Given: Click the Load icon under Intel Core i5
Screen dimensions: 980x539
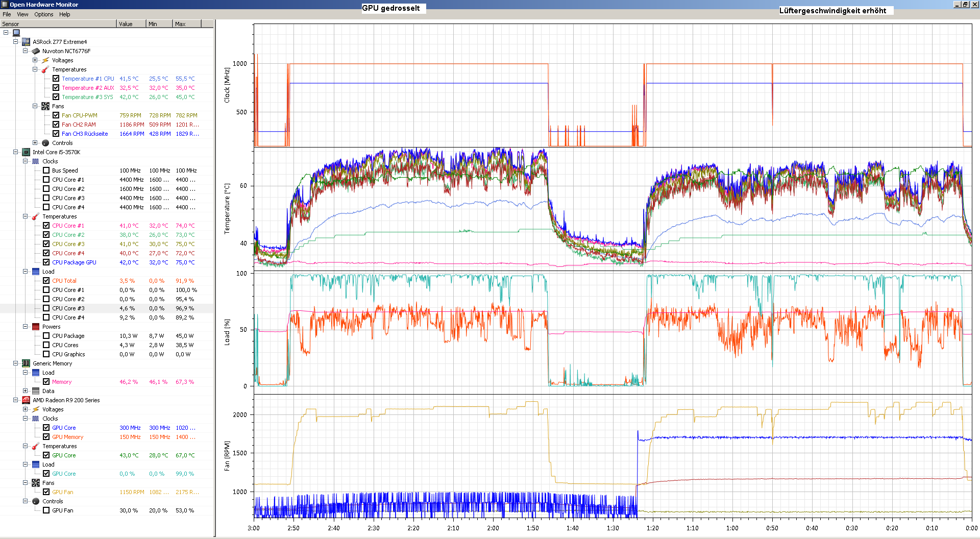Looking at the screenshot, I should [36, 272].
